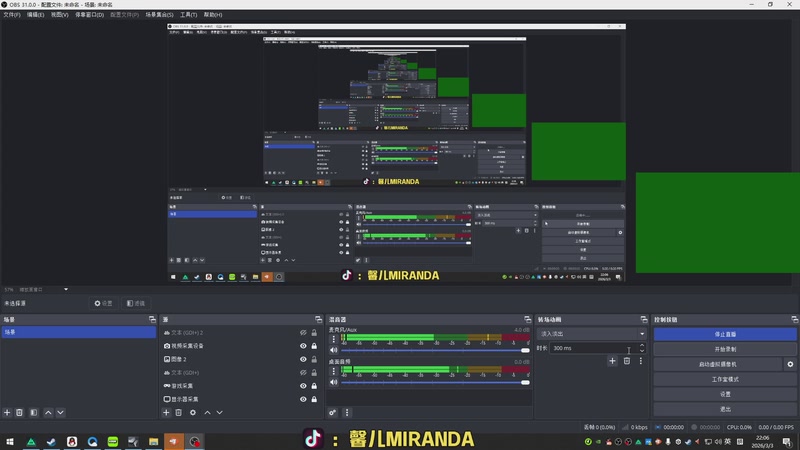Screen dimensions: 800x450
Task: Show the 文本 (GDI+) source
Action: click(x=303, y=372)
